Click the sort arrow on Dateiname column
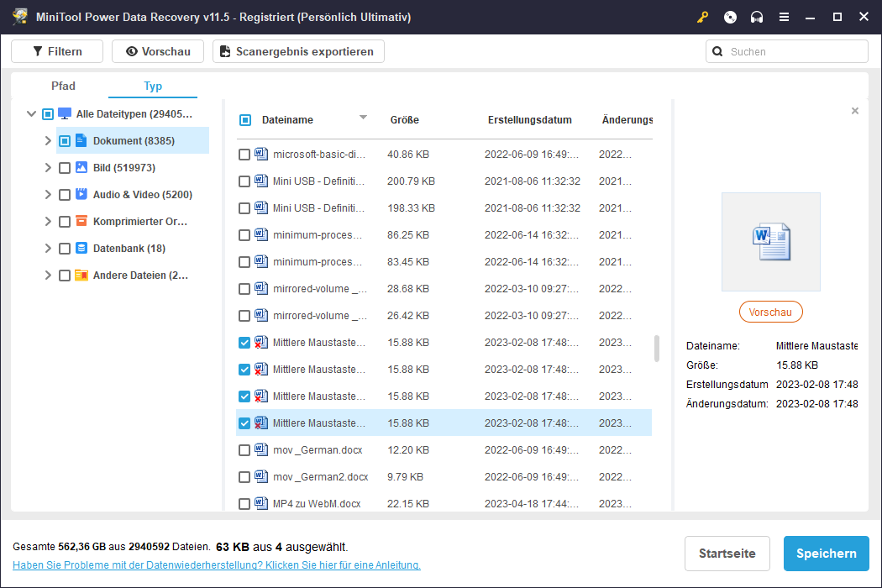Screen dimensions: 882x588 (363, 117)
